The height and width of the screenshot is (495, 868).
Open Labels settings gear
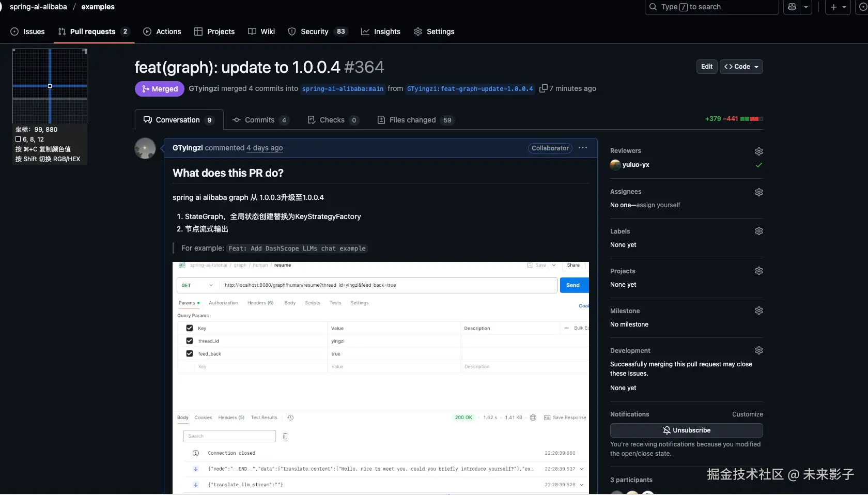click(x=758, y=231)
